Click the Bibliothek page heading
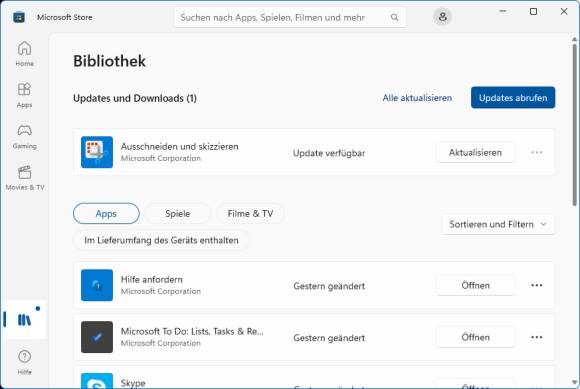This screenshot has height=389, width=580. (109, 61)
